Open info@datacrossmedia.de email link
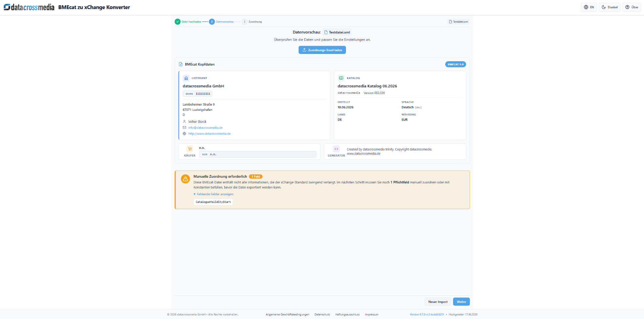The height and width of the screenshot is (319, 644). (205, 128)
